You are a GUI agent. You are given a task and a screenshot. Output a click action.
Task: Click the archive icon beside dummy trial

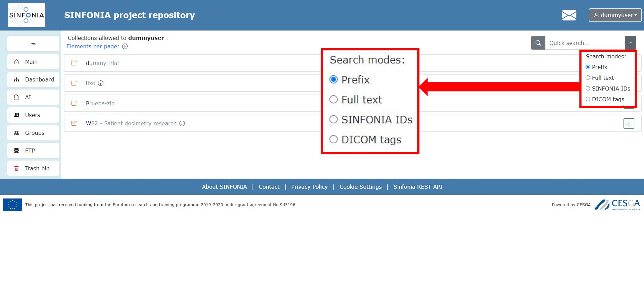pos(74,63)
